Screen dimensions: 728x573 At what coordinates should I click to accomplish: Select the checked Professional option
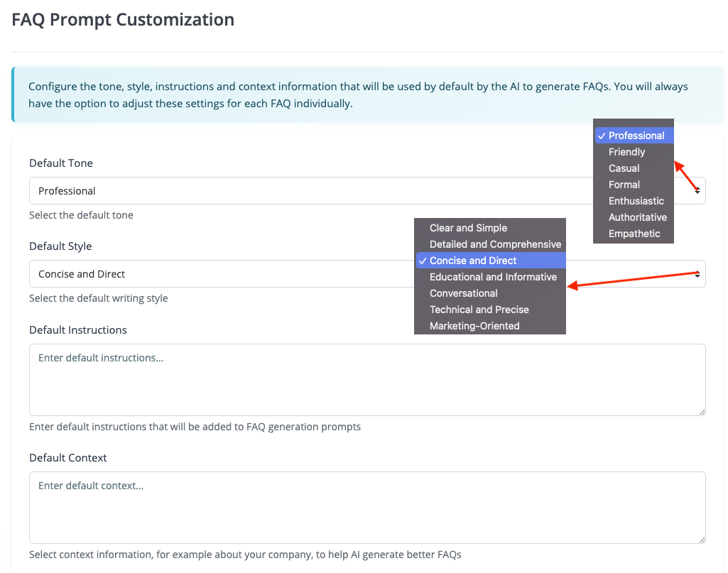636,136
